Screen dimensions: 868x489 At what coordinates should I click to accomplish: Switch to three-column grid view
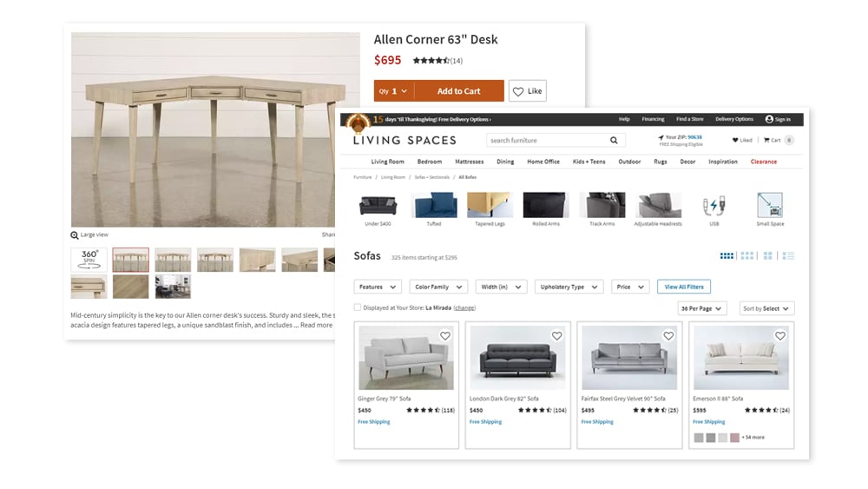coord(747,256)
